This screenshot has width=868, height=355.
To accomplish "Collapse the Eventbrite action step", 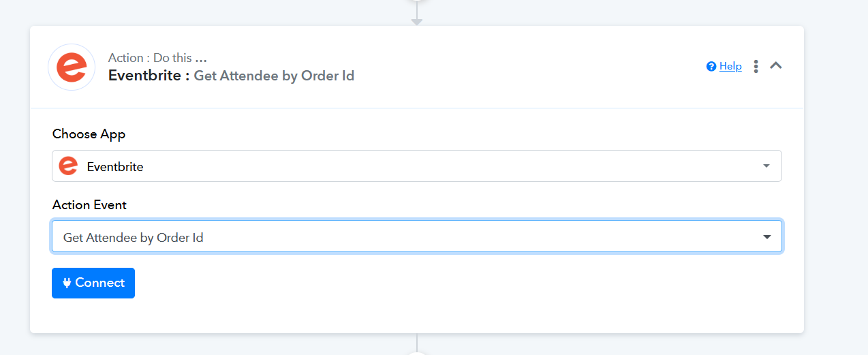I will [776, 65].
